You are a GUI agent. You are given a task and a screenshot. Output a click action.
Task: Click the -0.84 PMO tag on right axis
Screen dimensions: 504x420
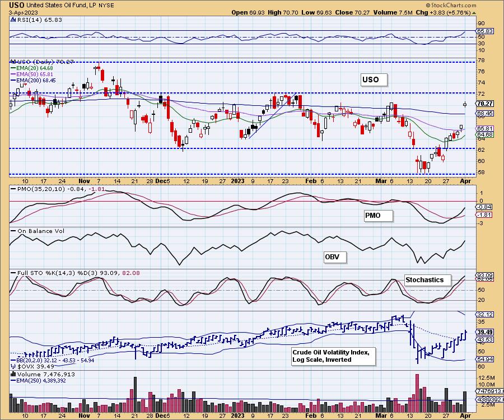(x=485, y=207)
